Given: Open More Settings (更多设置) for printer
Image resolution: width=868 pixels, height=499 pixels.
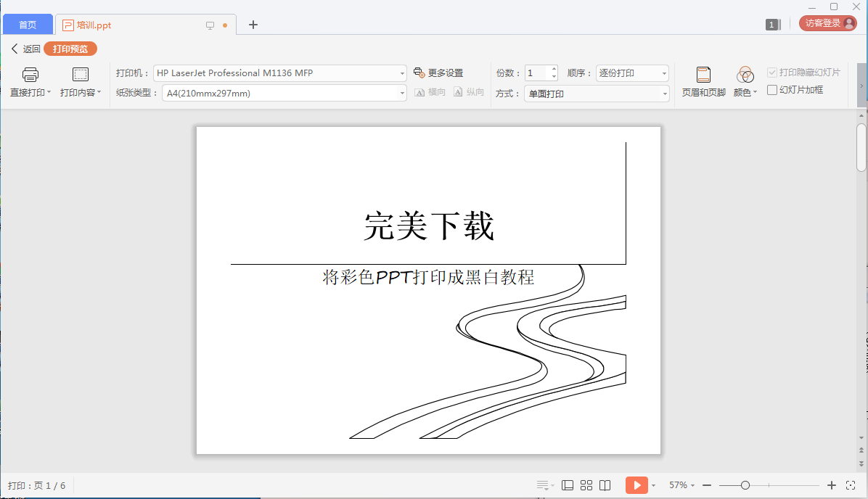Looking at the screenshot, I should pos(438,73).
